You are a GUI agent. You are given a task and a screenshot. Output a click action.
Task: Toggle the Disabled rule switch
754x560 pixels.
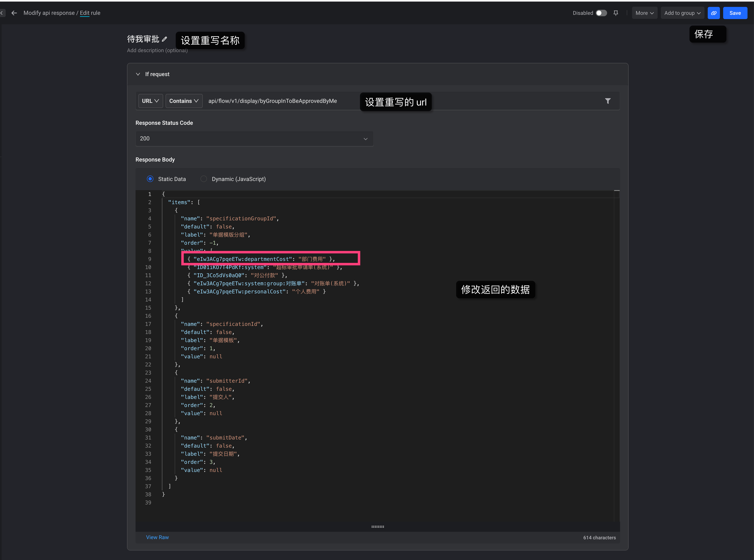pyautogui.click(x=601, y=13)
